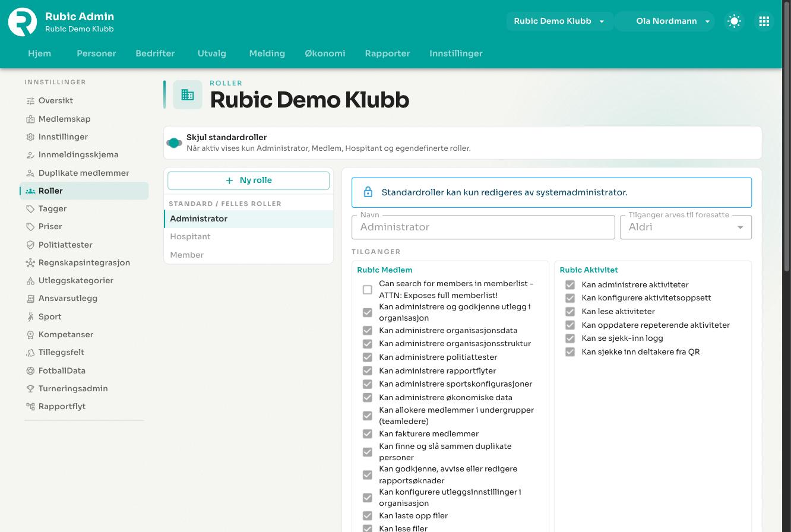Screen dimensions: 791x532
Task: Click the Priser tag icon
Action: pos(30,227)
